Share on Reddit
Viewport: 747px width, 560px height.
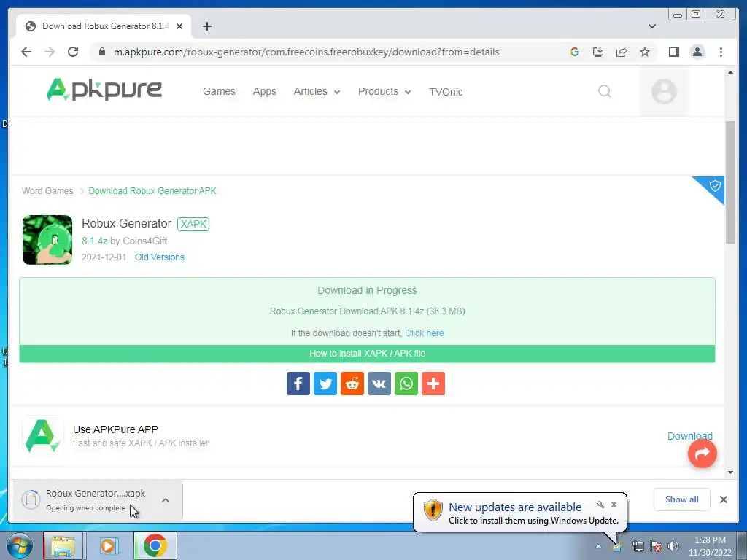[352, 384]
